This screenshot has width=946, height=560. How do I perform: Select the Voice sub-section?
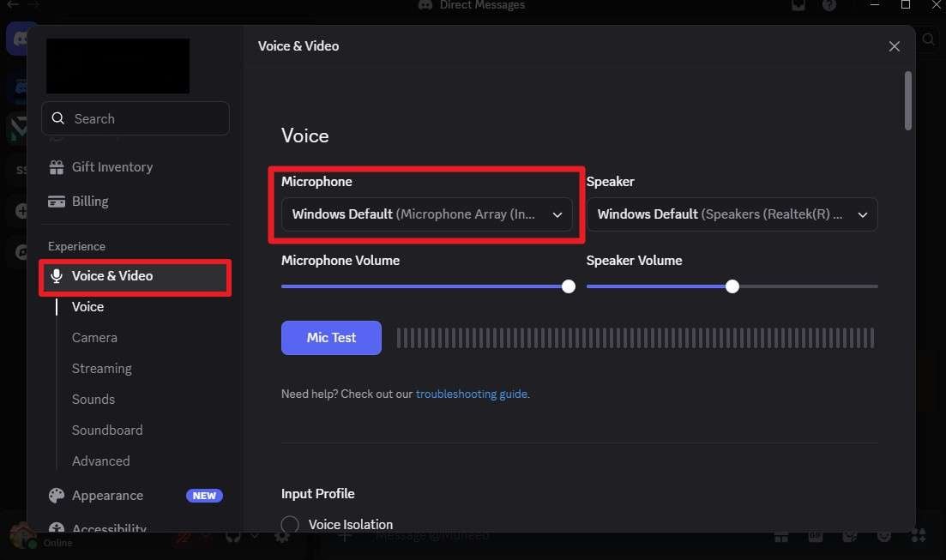pos(87,306)
